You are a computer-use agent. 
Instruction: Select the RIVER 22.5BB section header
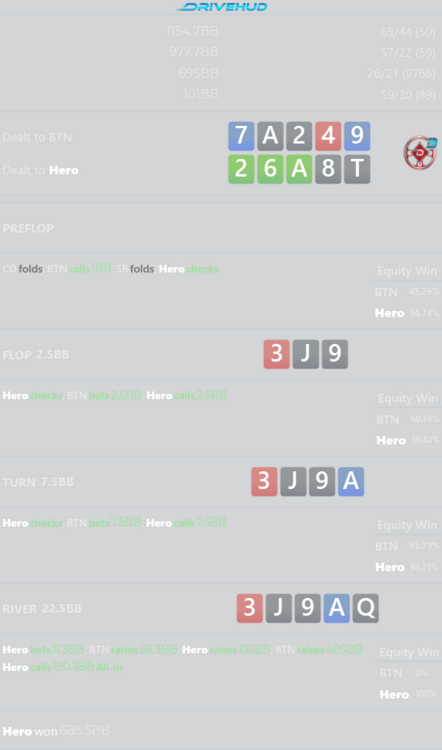pyautogui.click(x=42, y=609)
